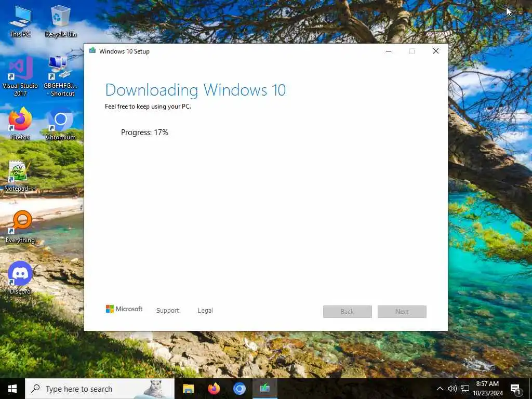Screen dimensions: 532x399
Task: Open the Legal link in Setup
Action: click(x=205, y=311)
